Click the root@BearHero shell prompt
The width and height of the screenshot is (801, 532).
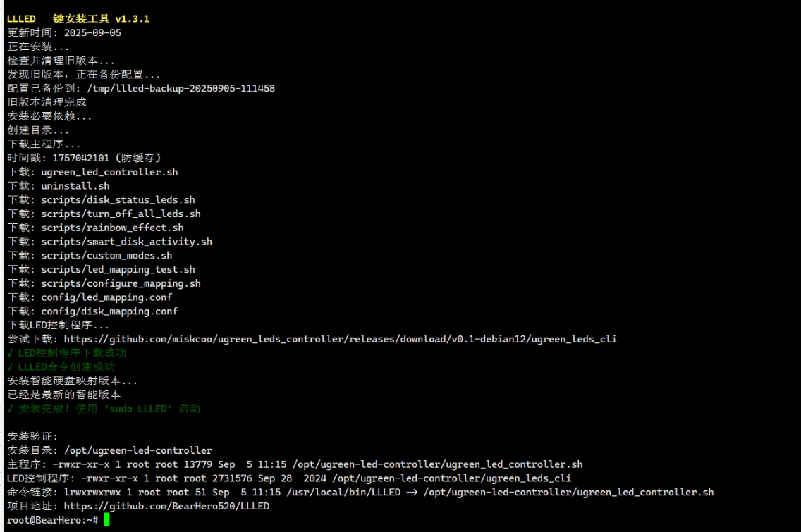coord(53,520)
